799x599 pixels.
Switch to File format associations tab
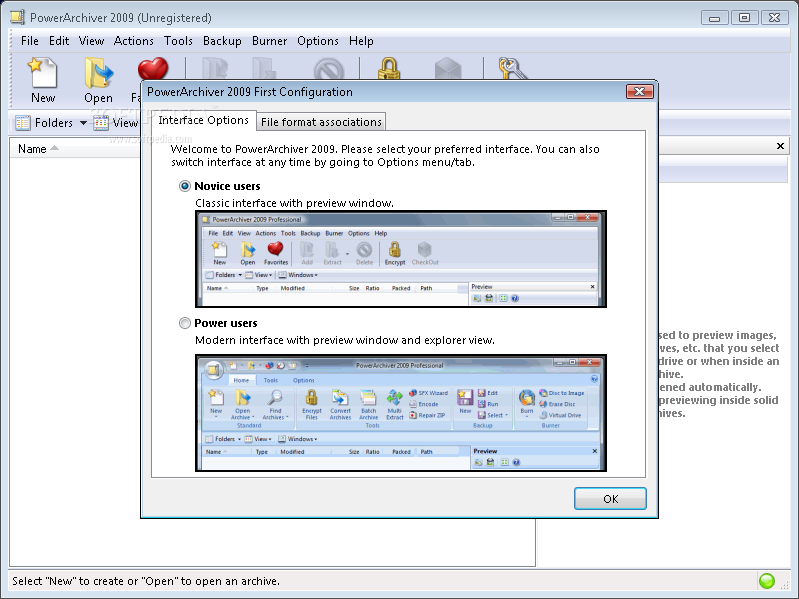coord(321,122)
